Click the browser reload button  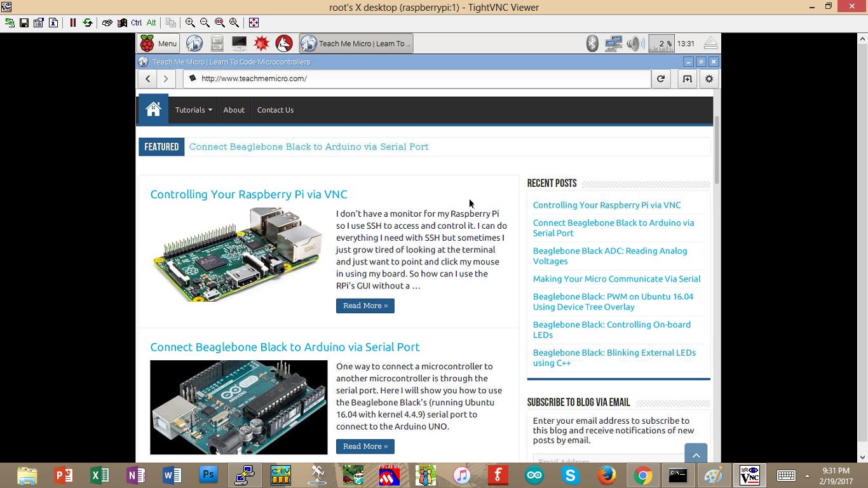coord(661,79)
